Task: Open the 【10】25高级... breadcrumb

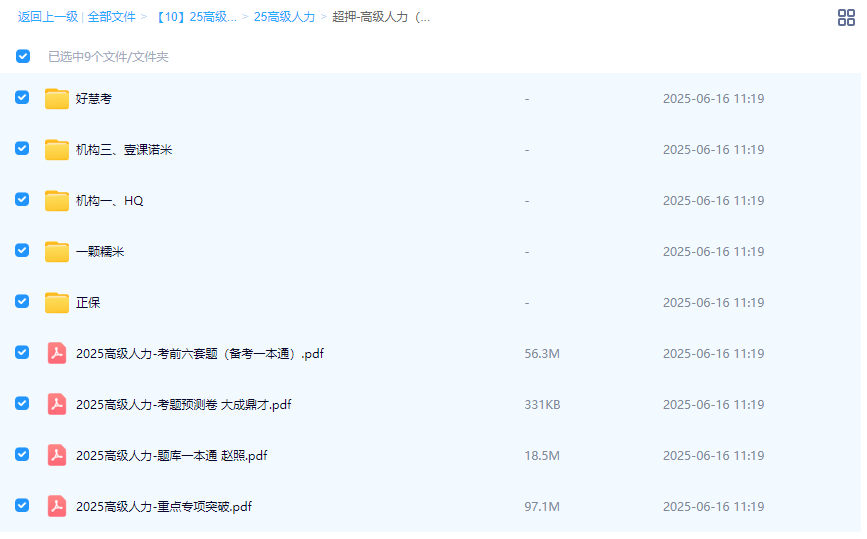Action: (195, 17)
